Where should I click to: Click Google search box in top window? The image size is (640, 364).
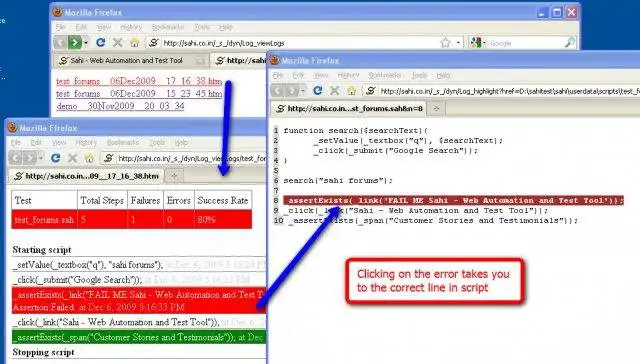click(x=526, y=43)
